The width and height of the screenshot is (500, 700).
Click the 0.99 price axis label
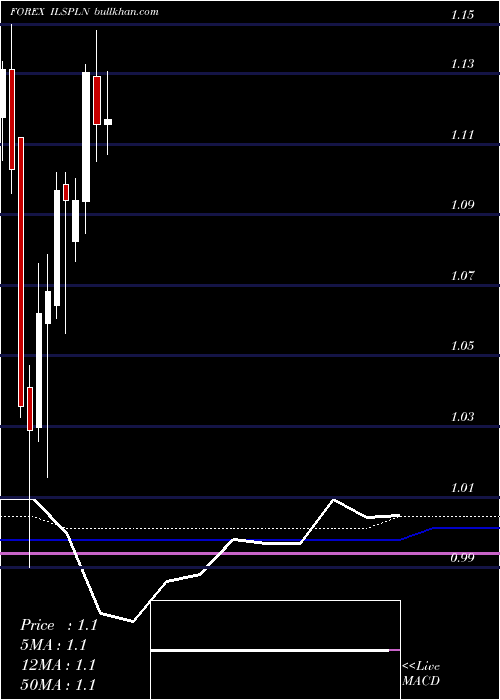pos(462,558)
